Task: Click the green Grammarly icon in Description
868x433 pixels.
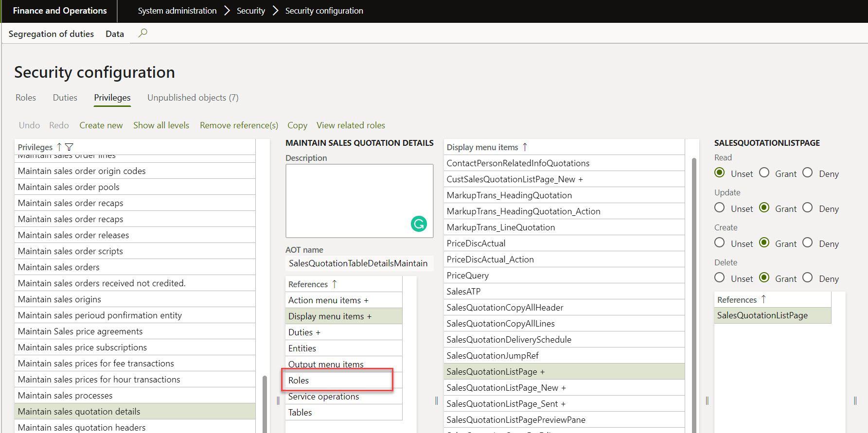Action: click(418, 224)
